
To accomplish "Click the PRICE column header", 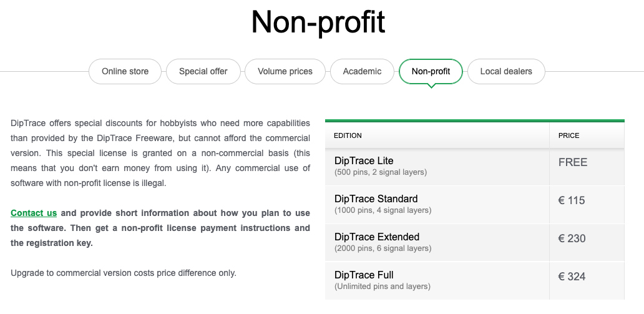I will coord(569,135).
